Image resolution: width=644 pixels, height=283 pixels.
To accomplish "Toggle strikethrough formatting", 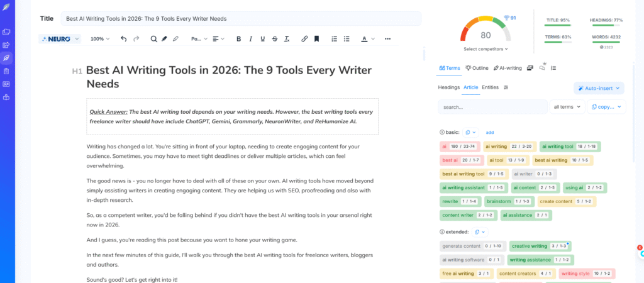I will point(274,39).
